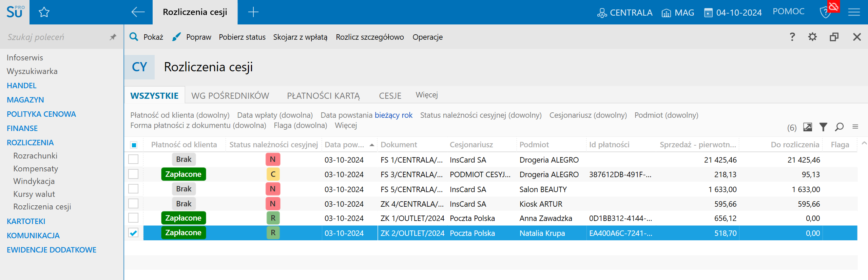Open a new tab with the plus icon
868x280 pixels.
click(x=253, y=12)
